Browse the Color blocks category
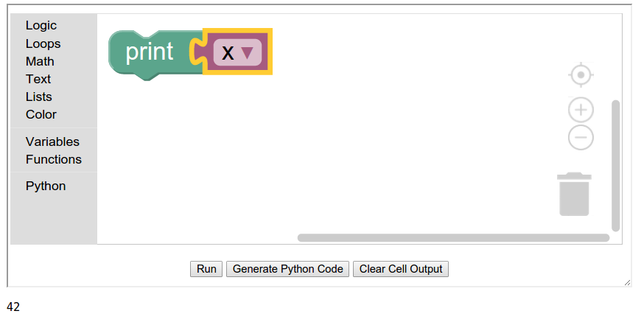 41,114
